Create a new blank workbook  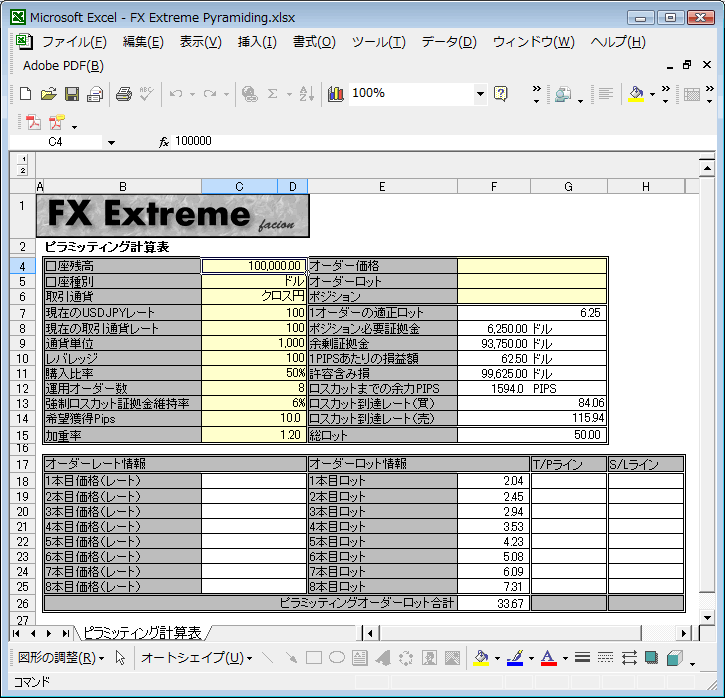tap(25, 94)
